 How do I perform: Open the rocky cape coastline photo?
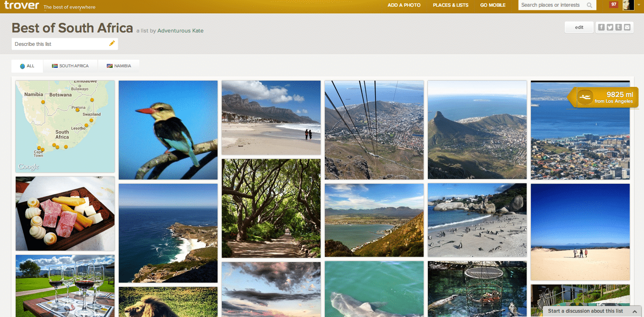(x=168, y=233)
